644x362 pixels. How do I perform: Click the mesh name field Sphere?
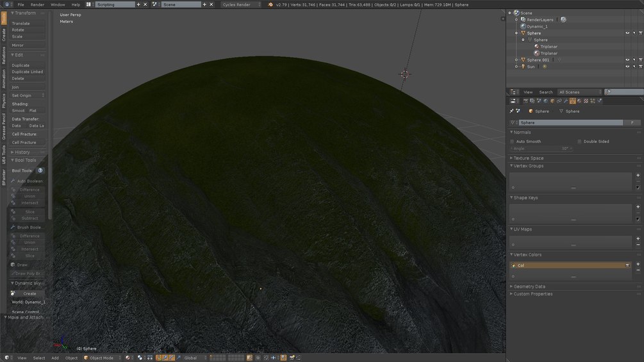click(x=571, y=123)
